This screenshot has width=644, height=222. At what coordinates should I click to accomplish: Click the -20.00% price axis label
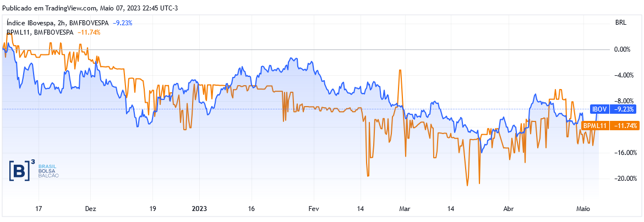pos(620,179)
